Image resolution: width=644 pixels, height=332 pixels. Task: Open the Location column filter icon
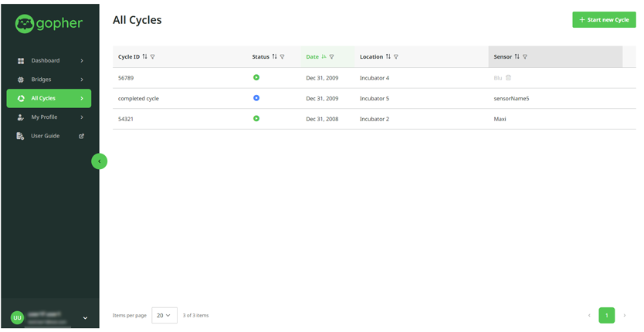click(x=396, y=57)
